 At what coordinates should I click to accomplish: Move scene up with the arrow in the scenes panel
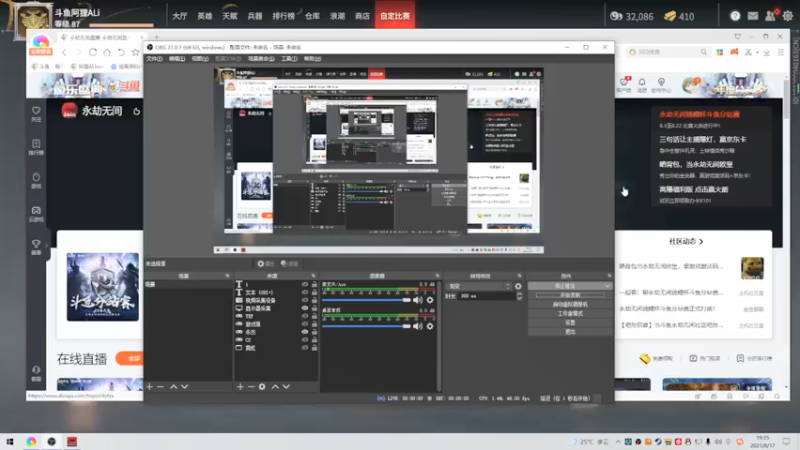coord(173,387)
